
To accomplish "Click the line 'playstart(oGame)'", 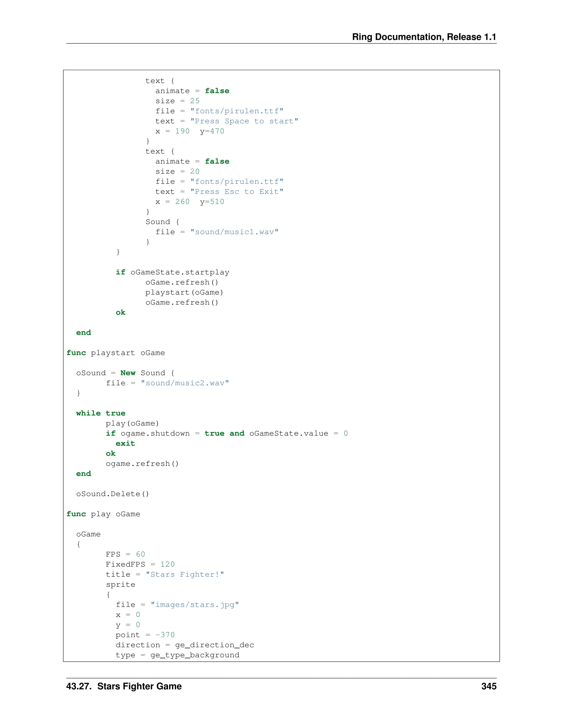I will tap(184, 292).
